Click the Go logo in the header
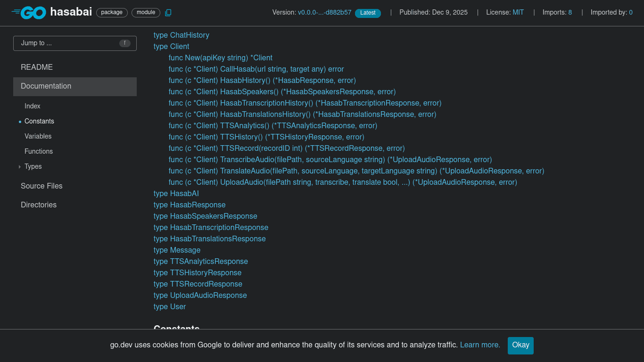Image resolution: width=644 pixels, height=362 pixels. (x=29, y=13)
